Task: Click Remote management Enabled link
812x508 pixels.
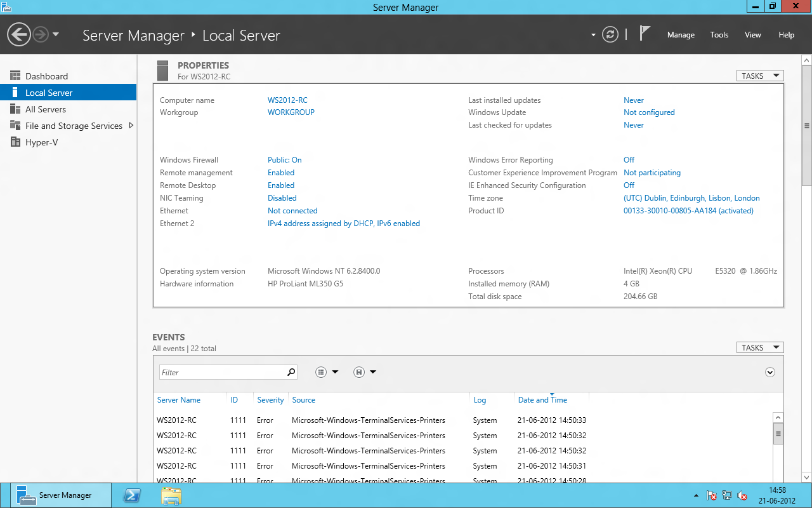Action: (x=281, y=173)
